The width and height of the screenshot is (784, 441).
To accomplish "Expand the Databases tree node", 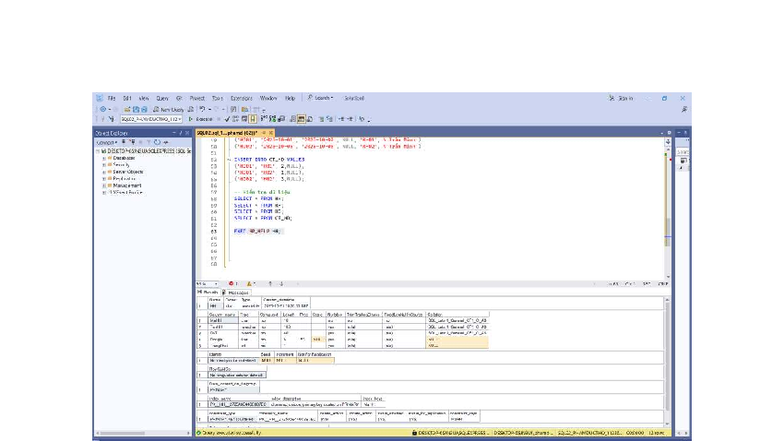I will pos(104,158).
